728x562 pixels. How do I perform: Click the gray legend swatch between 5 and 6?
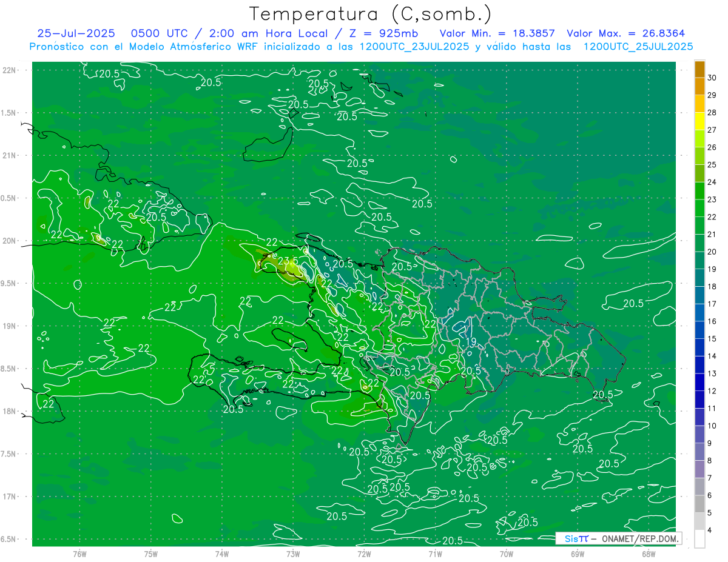tap(699, 504)
